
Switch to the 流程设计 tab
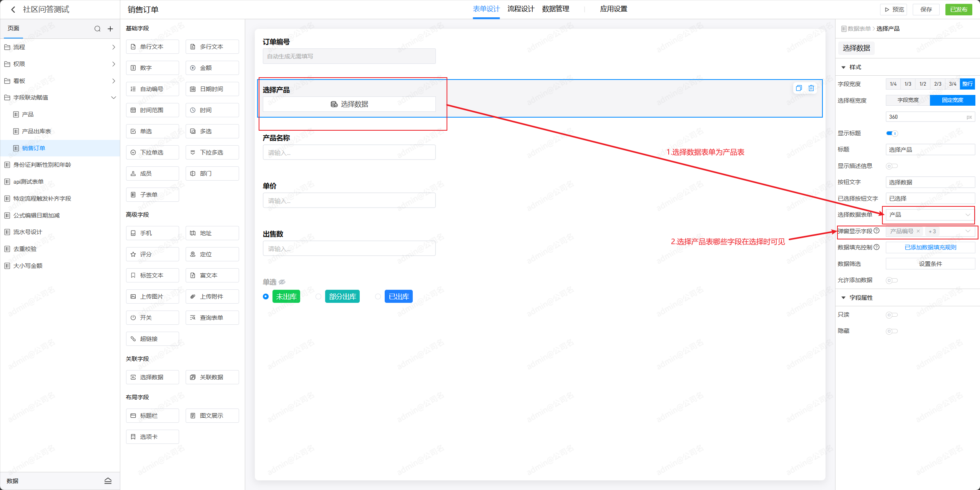click(x=521, y=9)
